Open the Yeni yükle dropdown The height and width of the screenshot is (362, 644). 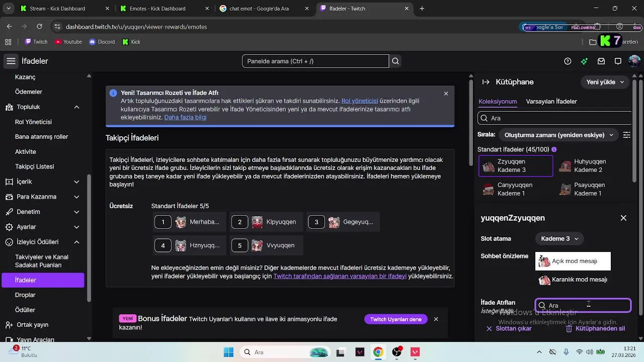(x=605, y=82)
